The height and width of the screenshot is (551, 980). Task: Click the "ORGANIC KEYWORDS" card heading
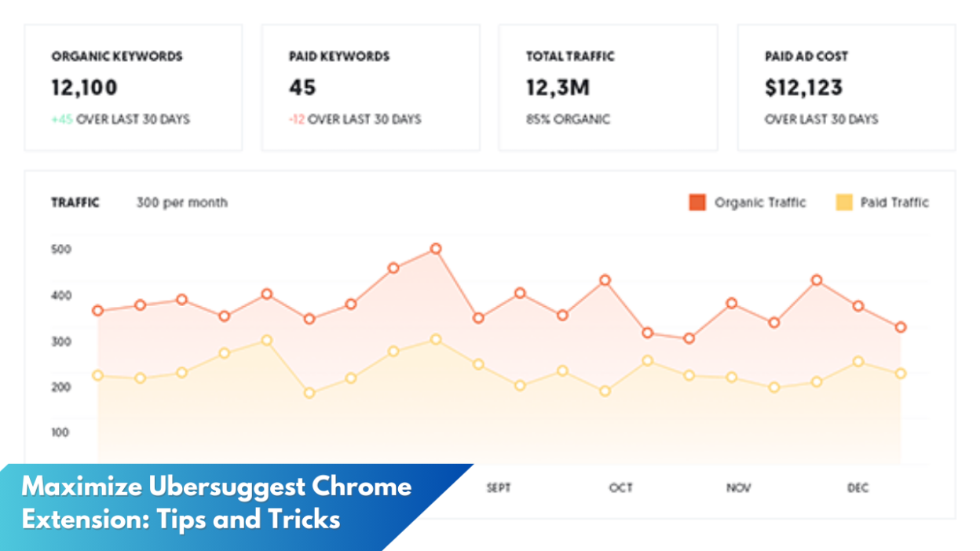coord(117,57)
